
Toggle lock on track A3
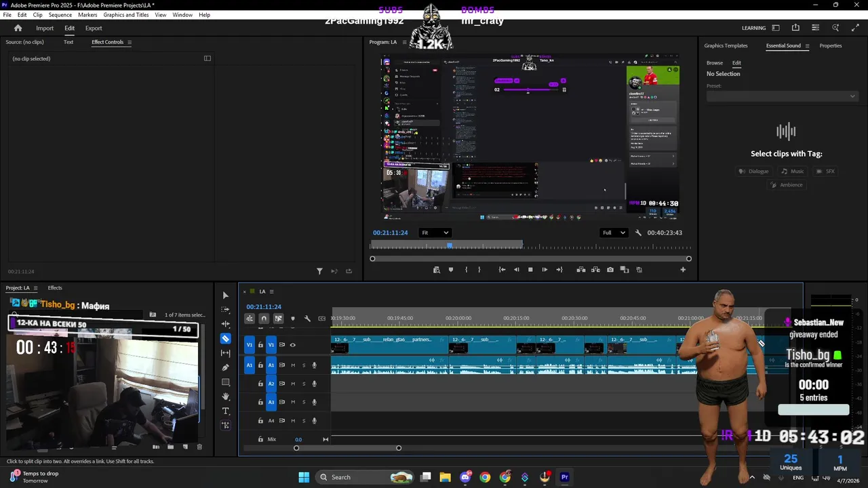tap(260, 402)
